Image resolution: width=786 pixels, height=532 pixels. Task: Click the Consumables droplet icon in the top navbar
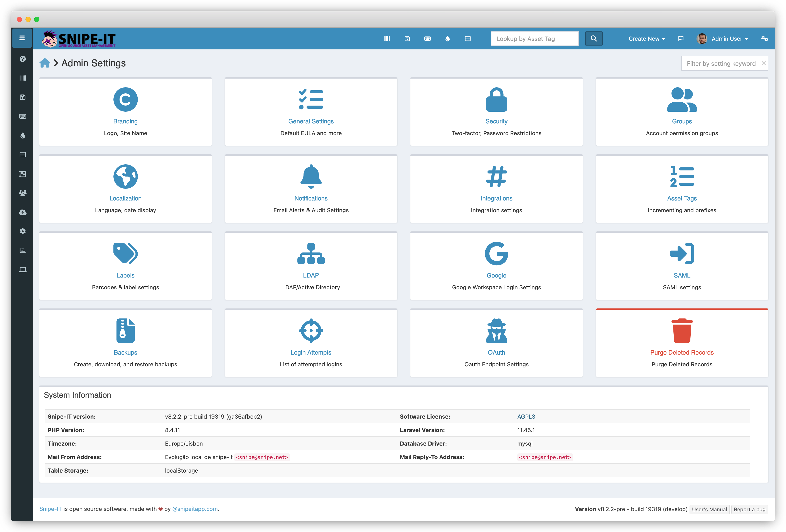tap(447, 39)
